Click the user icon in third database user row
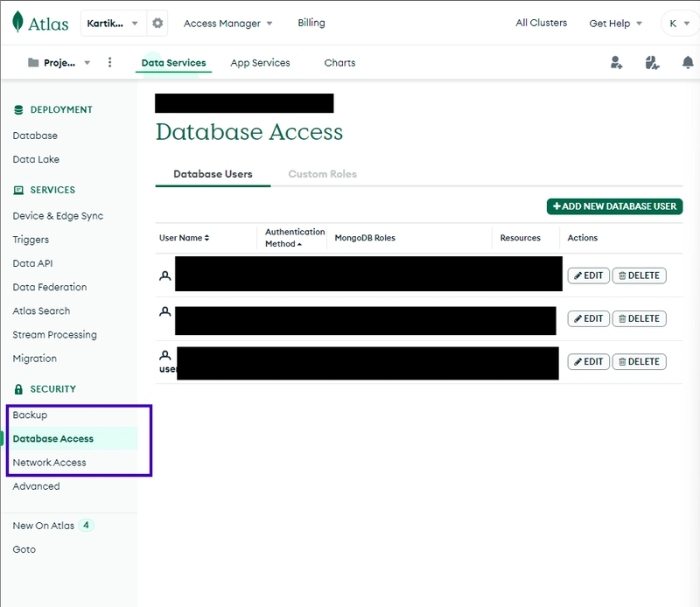 (x=165, y=355)
